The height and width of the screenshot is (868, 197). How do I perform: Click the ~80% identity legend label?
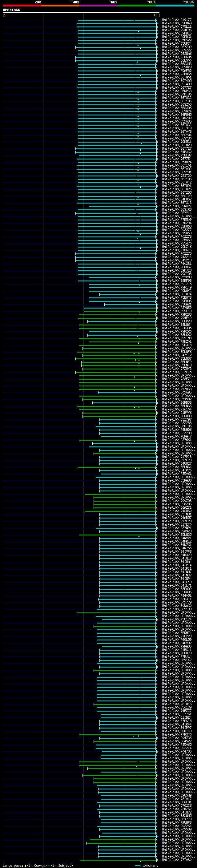coord(151,2)
